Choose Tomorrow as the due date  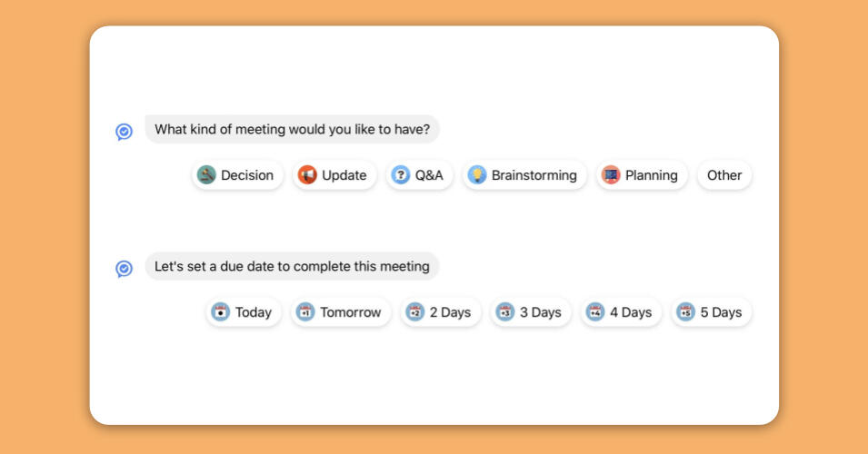coord(351,312)
